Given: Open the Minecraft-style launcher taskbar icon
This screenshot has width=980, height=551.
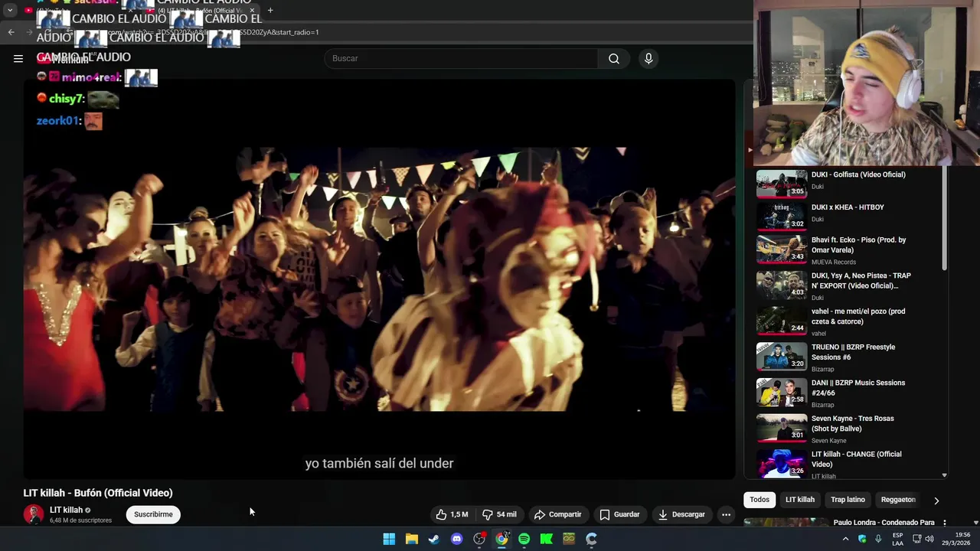Looking at the screenshot, I should click(x=569, y=539).
